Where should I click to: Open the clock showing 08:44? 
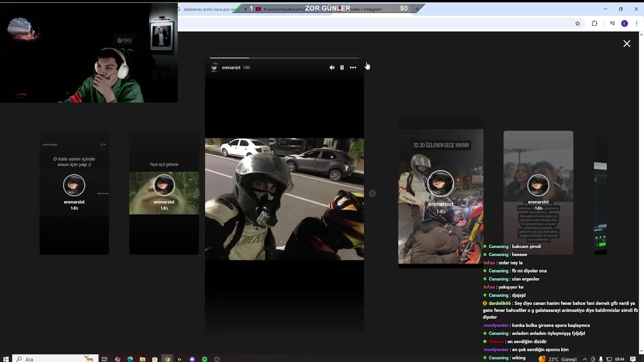(620, 359)
